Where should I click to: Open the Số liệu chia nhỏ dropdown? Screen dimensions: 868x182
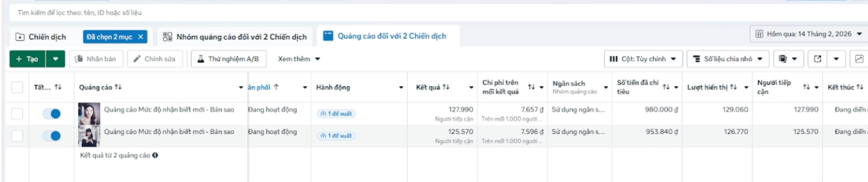[x=727, y=59]
